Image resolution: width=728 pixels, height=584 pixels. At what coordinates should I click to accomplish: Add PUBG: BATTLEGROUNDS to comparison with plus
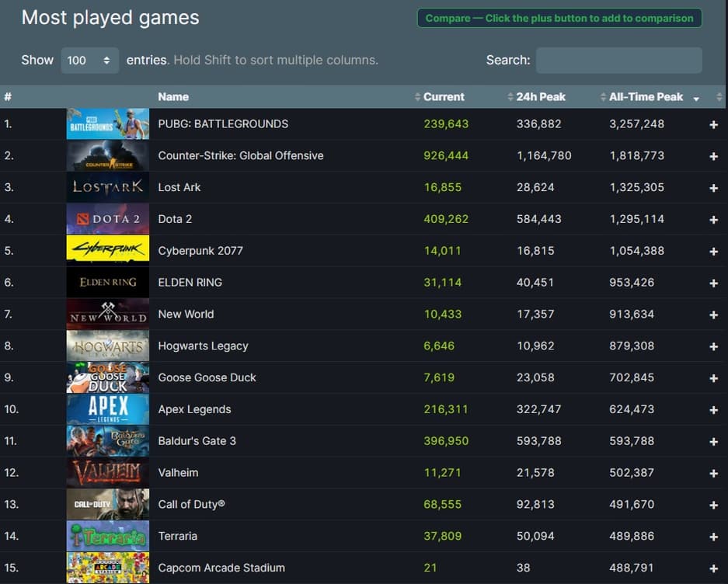[713, 124]
